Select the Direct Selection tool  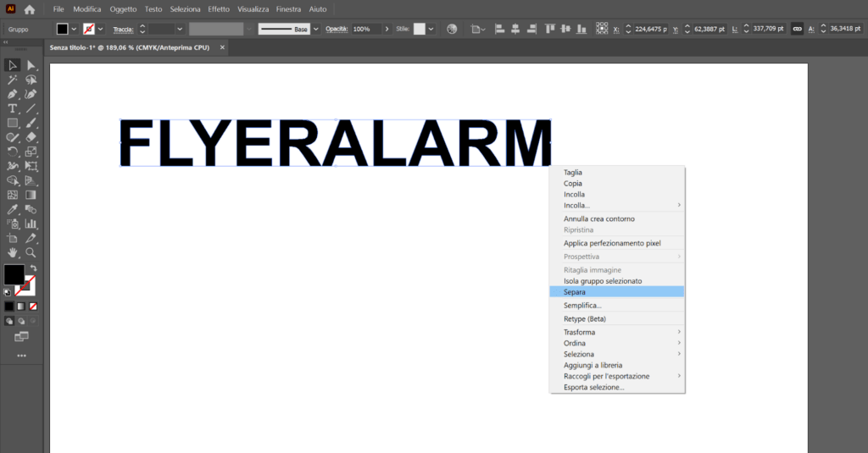pyautogui.click(x=31, y=65)
